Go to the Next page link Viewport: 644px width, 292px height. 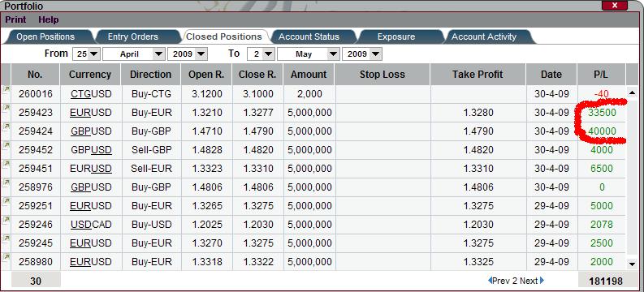coord(529,281)
